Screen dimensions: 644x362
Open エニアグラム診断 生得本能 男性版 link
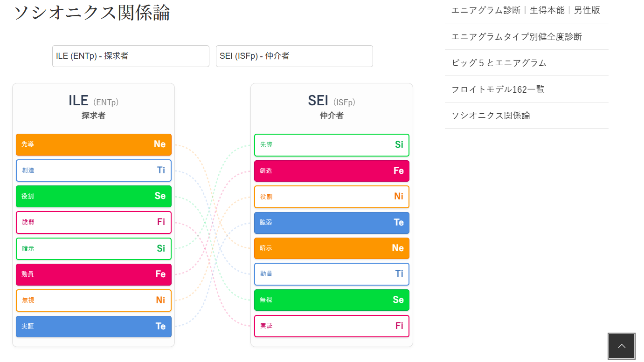click(526, 10)
